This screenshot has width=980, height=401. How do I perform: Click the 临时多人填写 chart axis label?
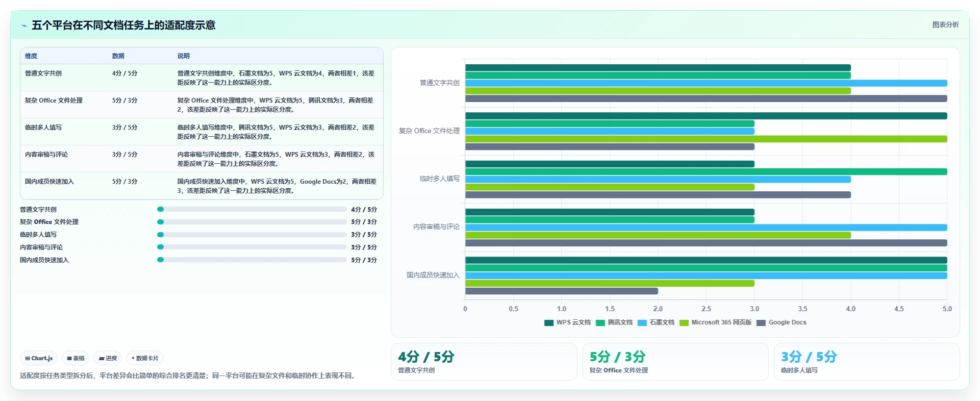pyautogui.click(x=440, y=179)
